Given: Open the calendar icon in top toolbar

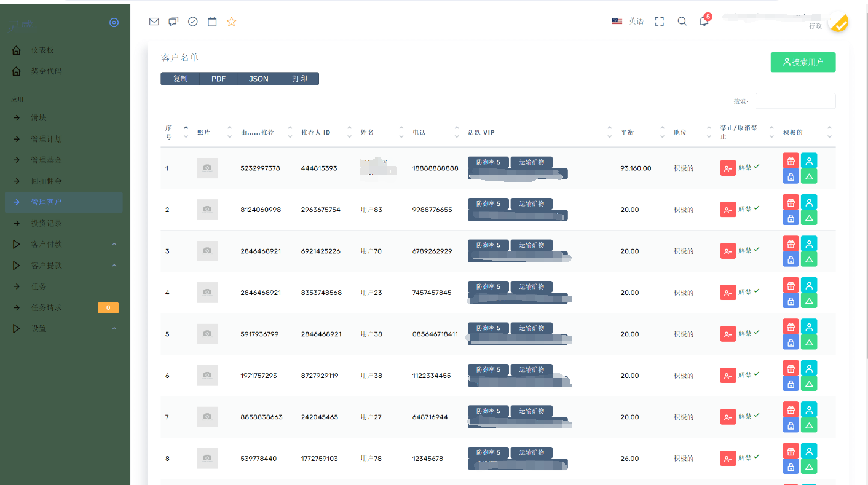Looking at the screenshot, I should point(212,22).
